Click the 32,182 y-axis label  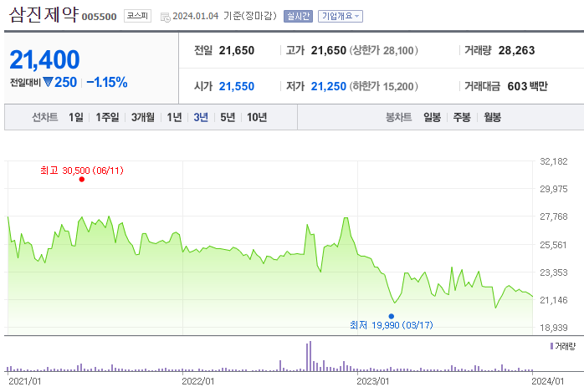[554, 161]
